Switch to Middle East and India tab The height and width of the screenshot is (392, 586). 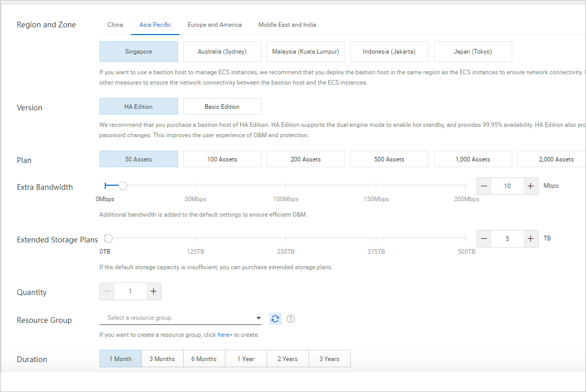coord(287,25)
